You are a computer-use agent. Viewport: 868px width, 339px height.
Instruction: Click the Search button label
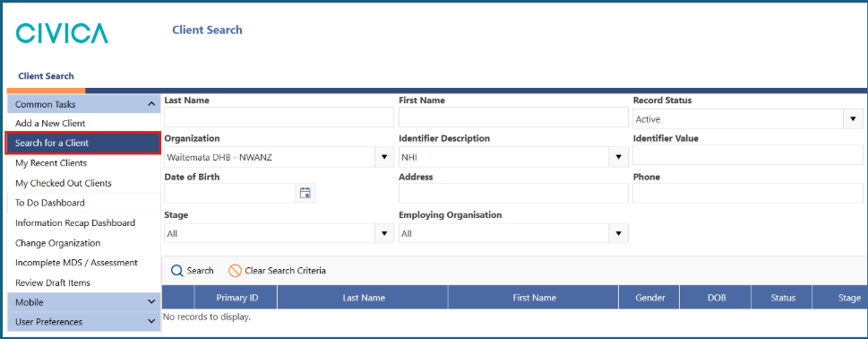point(200,271)
